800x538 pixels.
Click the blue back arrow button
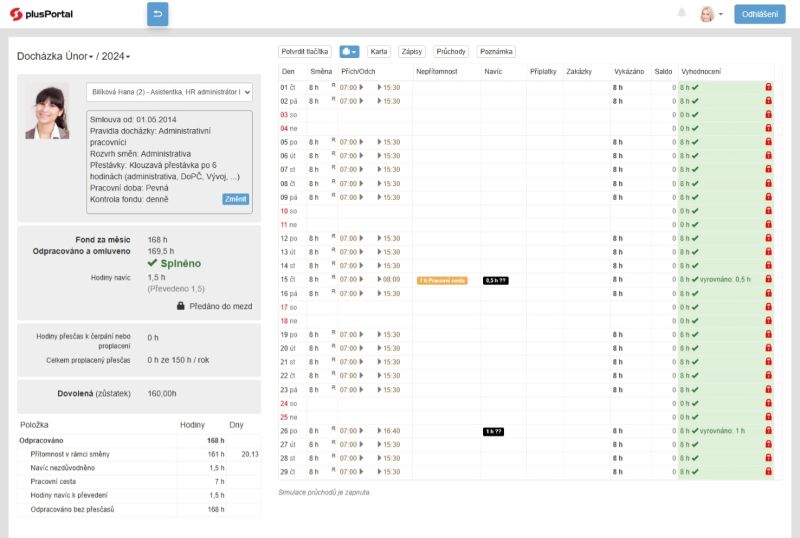tap(158, 14)
